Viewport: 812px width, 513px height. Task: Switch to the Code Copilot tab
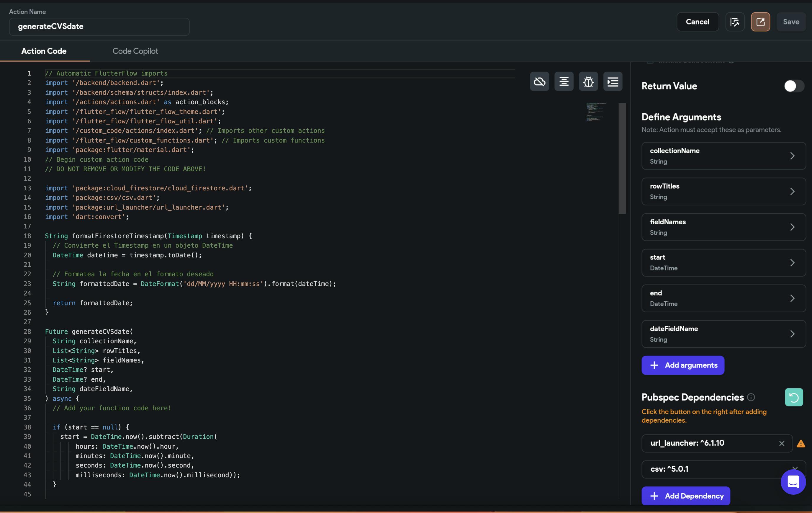135,51
